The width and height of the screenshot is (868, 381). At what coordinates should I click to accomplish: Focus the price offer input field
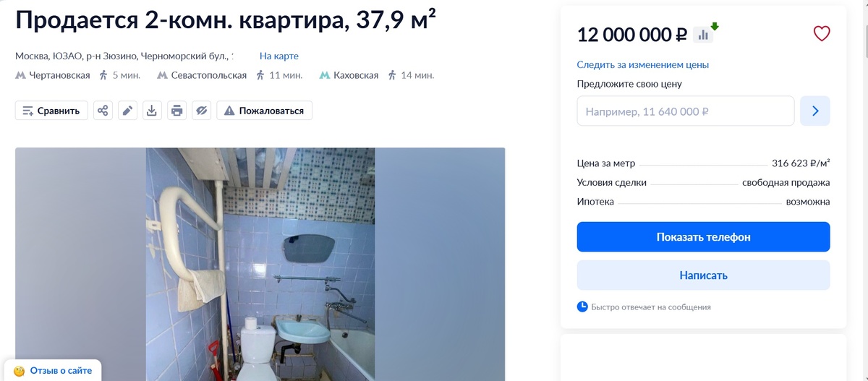[x=686, y=111]
